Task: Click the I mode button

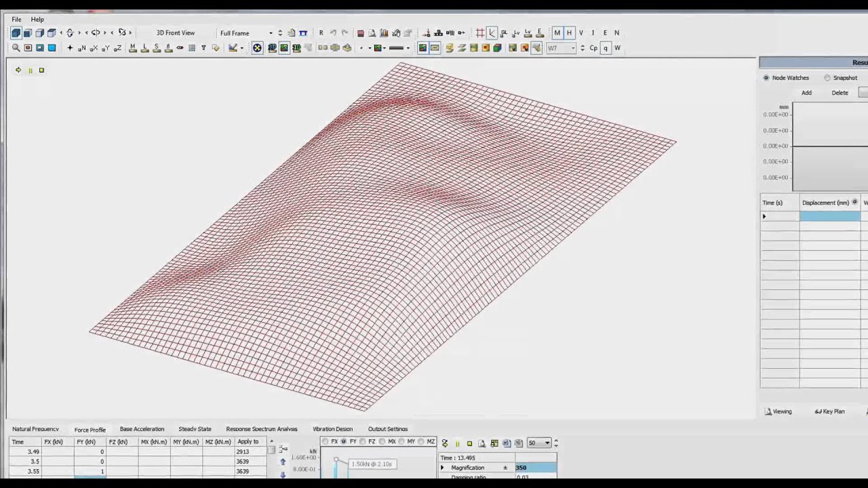Action: tap(593, 33)
